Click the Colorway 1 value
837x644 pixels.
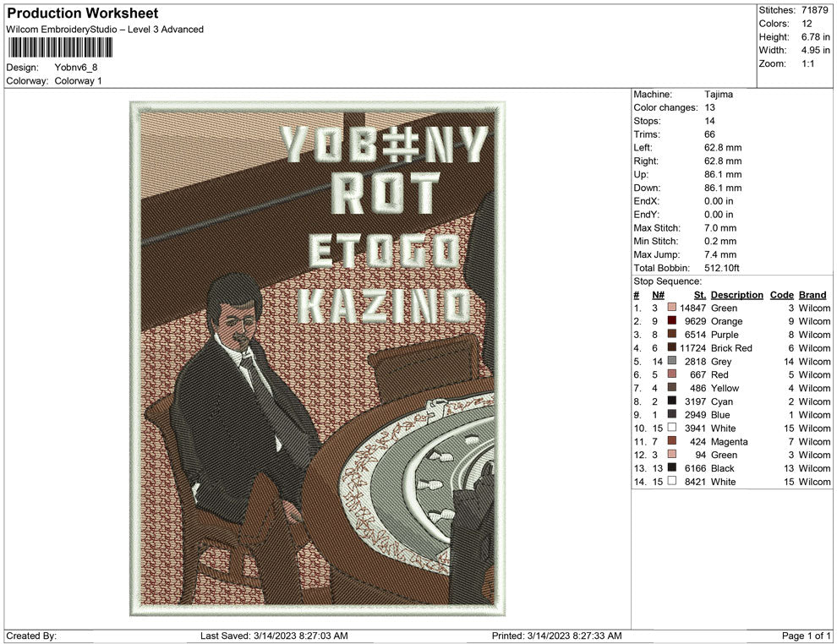coord(78,80)
